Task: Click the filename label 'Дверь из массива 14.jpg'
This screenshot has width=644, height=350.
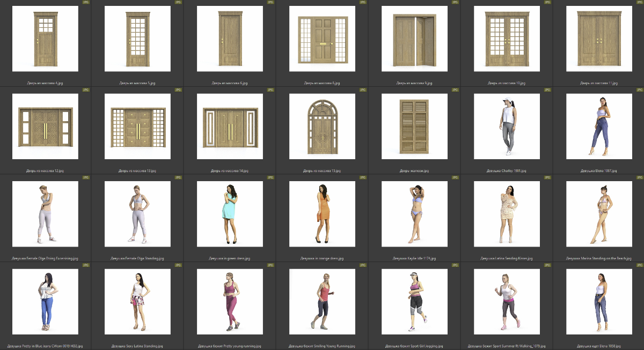Action: [230, 171]
